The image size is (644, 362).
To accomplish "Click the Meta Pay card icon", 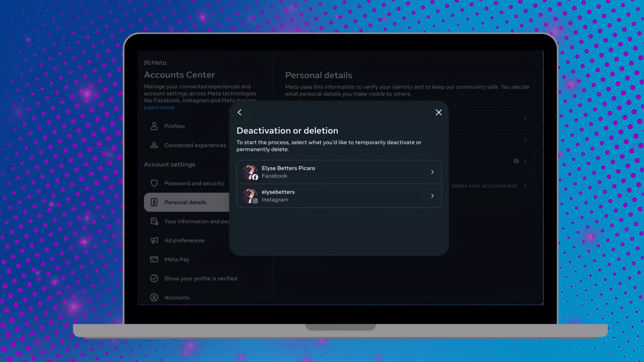I will tap(154, 259).
